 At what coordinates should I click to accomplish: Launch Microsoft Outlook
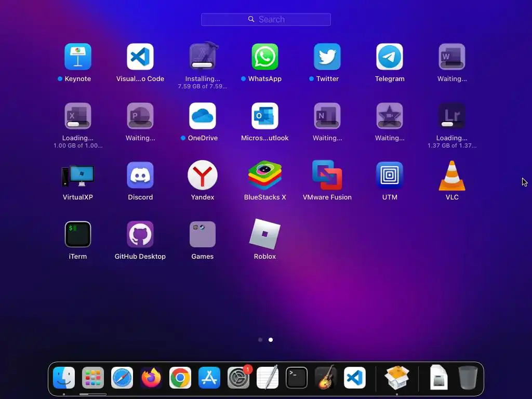pyautogui.click(x=265, y=116)
